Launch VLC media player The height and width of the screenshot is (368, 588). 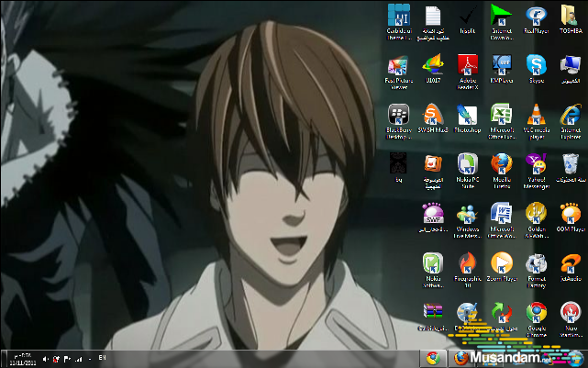(x=537, y=121)
